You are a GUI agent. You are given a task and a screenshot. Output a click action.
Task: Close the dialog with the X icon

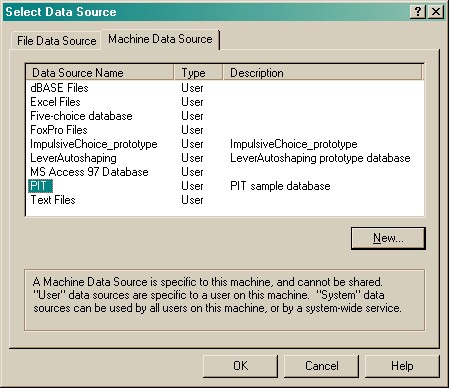pyautogui.click(x=435, y=12)
